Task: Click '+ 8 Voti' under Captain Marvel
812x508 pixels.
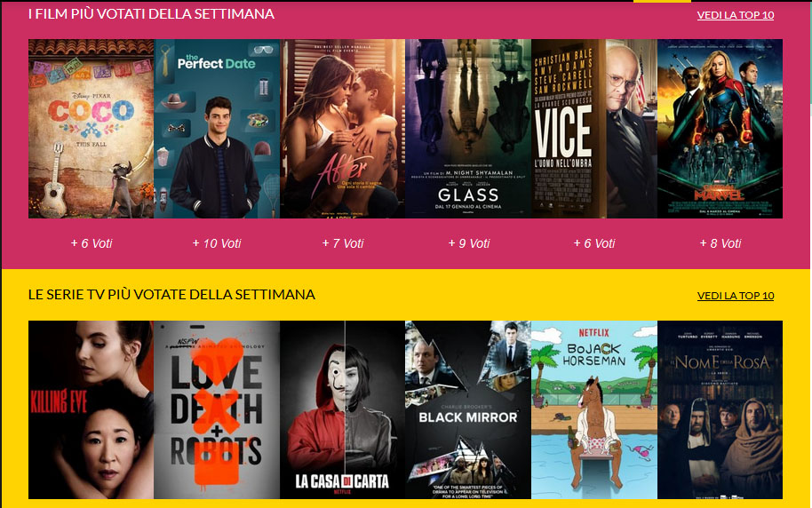Action: coord(720,243)
